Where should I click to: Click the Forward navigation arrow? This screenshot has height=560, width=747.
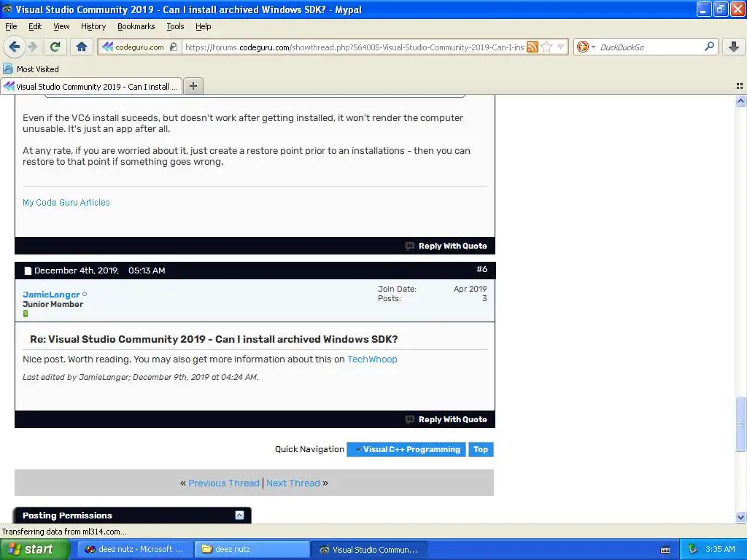coord(32,47)
